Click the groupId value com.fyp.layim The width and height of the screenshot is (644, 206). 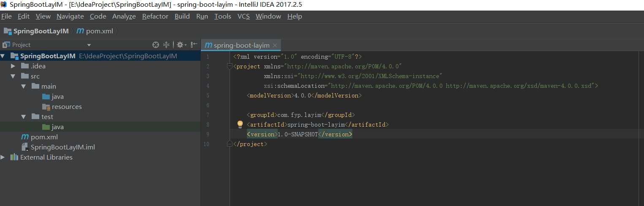click(x=300, y=115)
